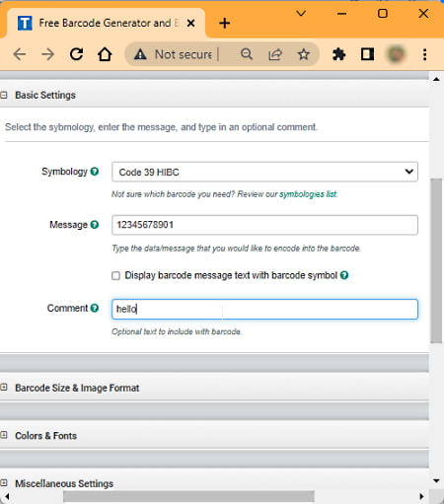444x504 pixels.
Task: Open the Symbology Code 39 HIBC dropdown
Action: (x=264, y=172)
